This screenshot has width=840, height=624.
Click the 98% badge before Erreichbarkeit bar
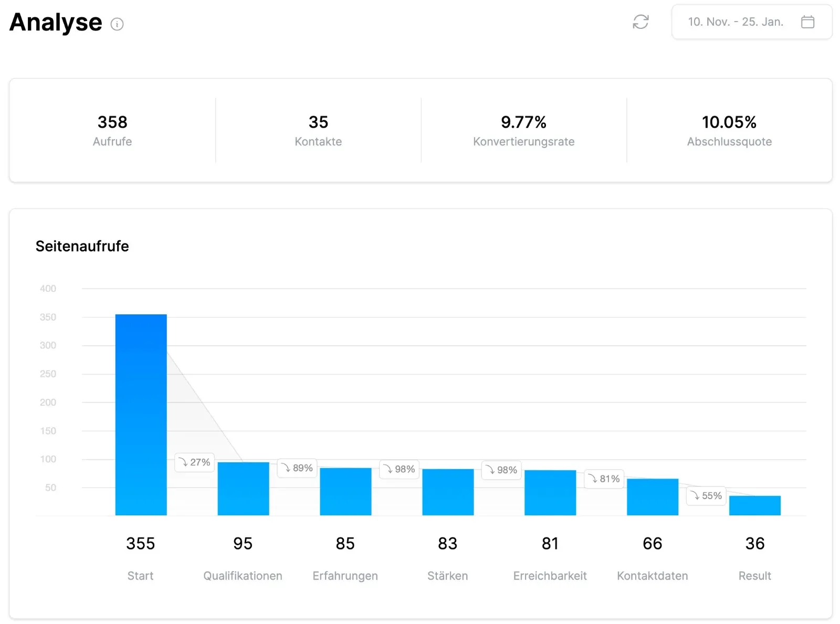501,470
